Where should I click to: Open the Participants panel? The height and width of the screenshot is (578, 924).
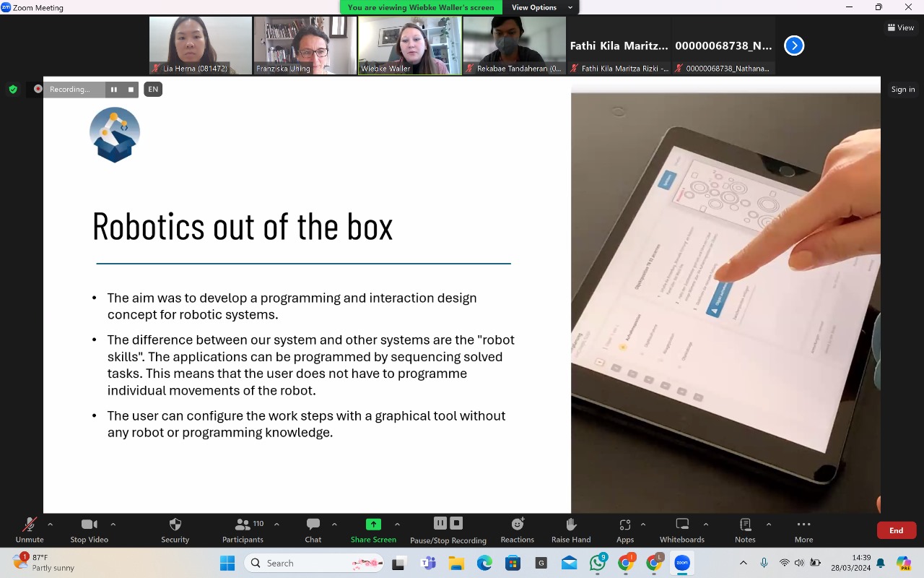pos(243,530)
